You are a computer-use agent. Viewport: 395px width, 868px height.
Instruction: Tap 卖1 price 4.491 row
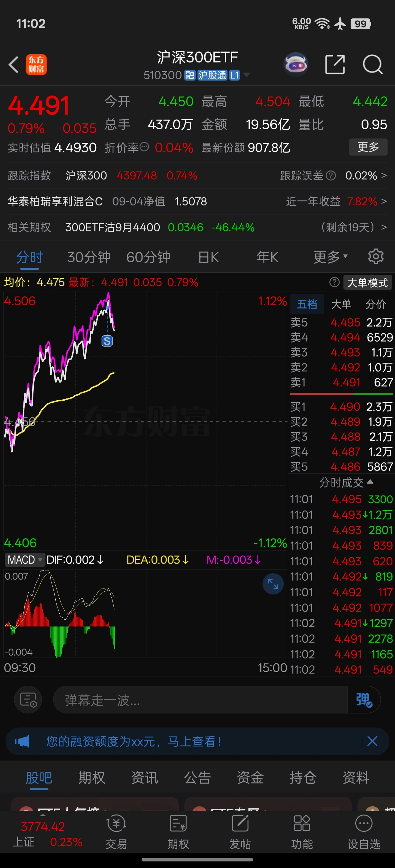[342, 382]
